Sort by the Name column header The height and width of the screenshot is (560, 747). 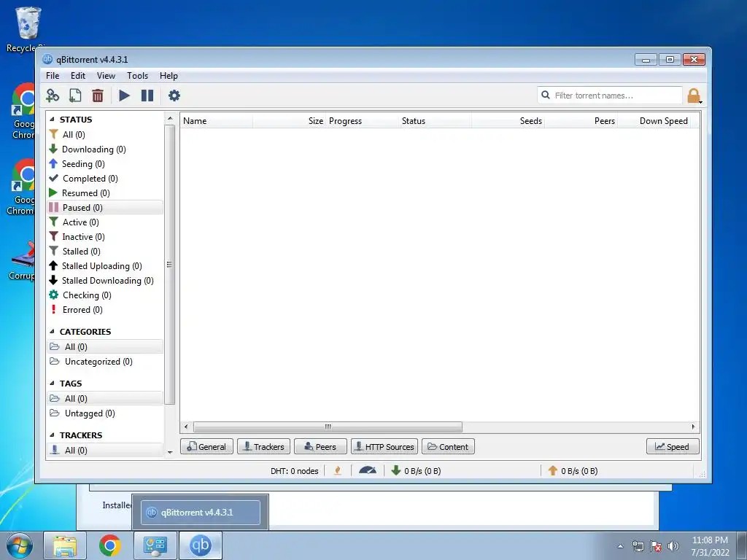(216, 121)
